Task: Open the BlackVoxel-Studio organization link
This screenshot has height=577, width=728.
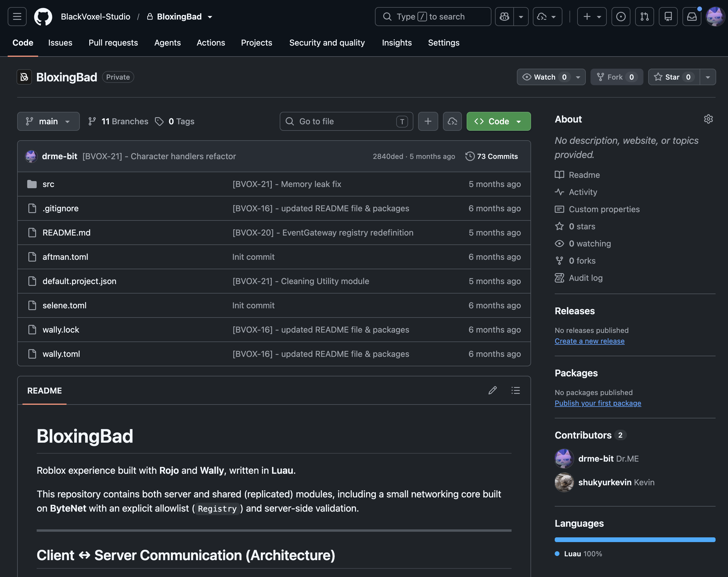Action: point(96,17)
